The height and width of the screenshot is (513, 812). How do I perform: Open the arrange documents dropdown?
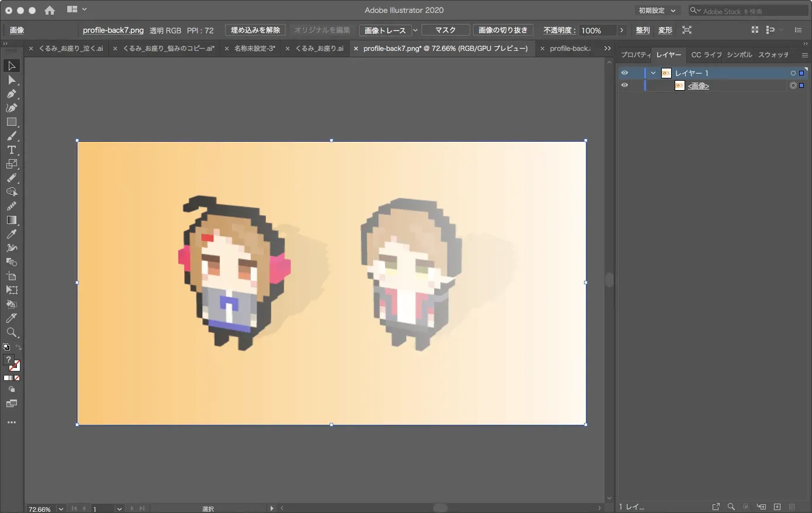(77, 9)
